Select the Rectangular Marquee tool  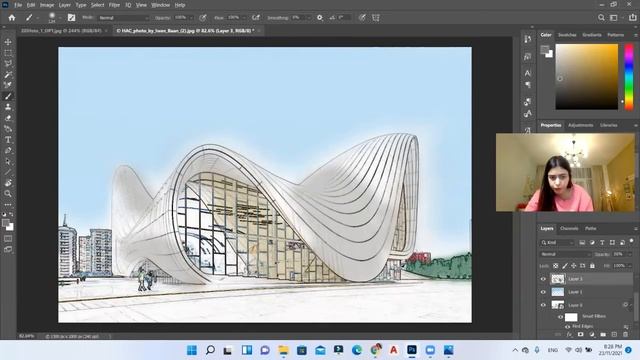coord(8,53)
